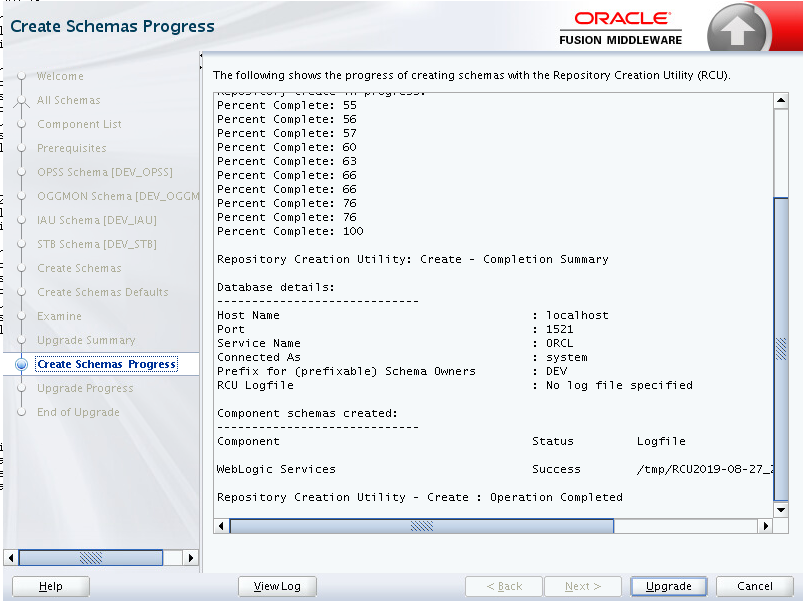Select the Welcome step in the sidebar
Viewport: 806px width, 603px height.
[60, 76]
